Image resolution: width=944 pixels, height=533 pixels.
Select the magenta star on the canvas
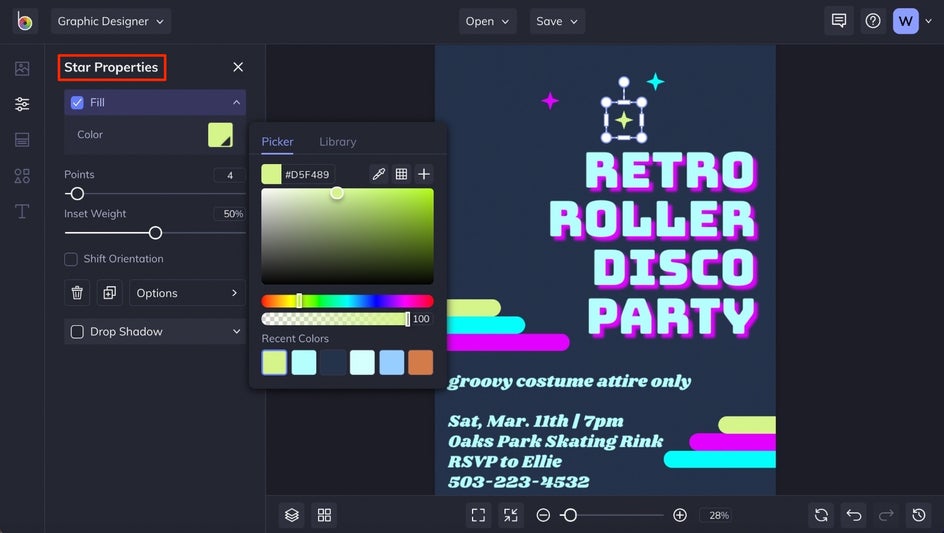[550, 101]
